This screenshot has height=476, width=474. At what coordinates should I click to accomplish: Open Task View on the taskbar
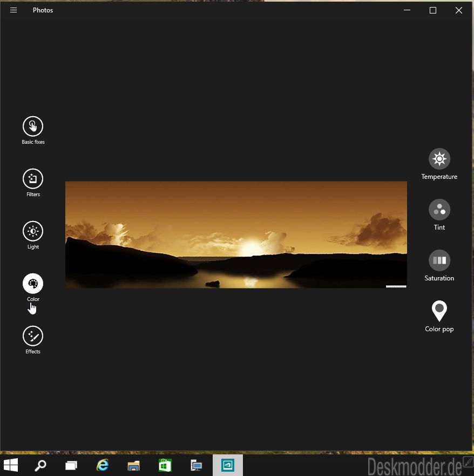point(71,465)
